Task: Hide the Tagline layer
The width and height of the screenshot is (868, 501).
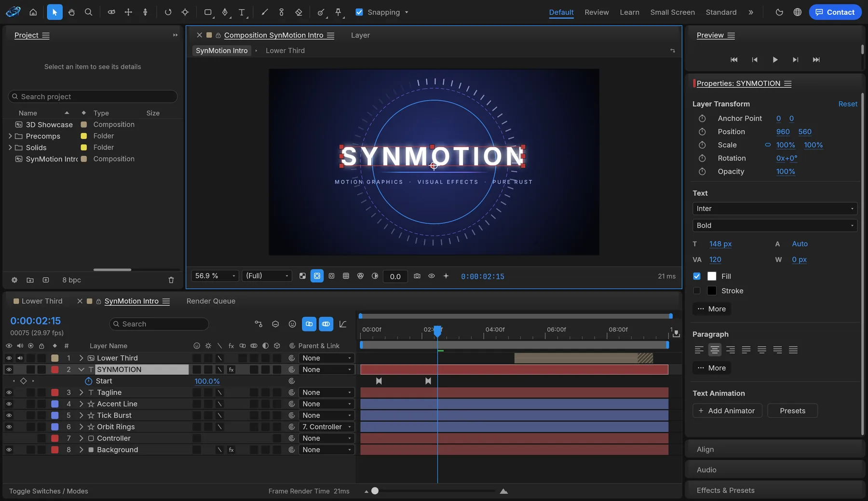Action: click(9, 393)
